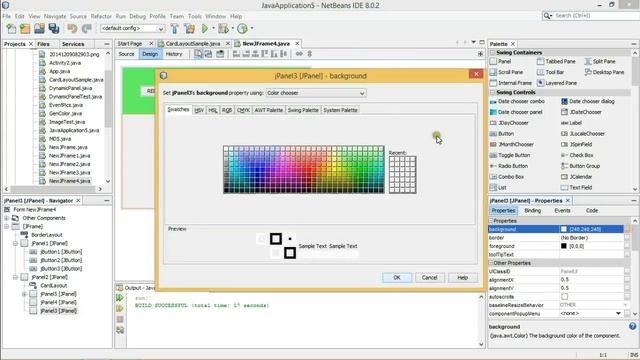
Task: Click the help icon in Properties description
Action: pos(632,326)
